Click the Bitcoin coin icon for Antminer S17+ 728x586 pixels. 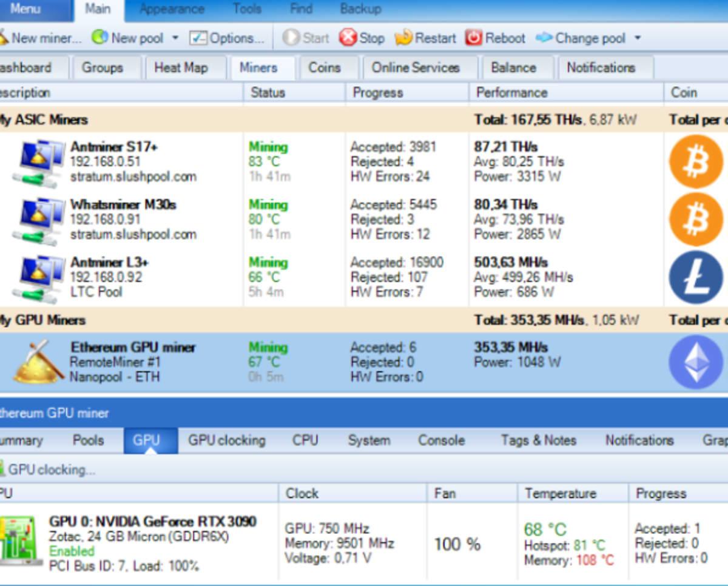pyautogui.click(x=696, y=162)
